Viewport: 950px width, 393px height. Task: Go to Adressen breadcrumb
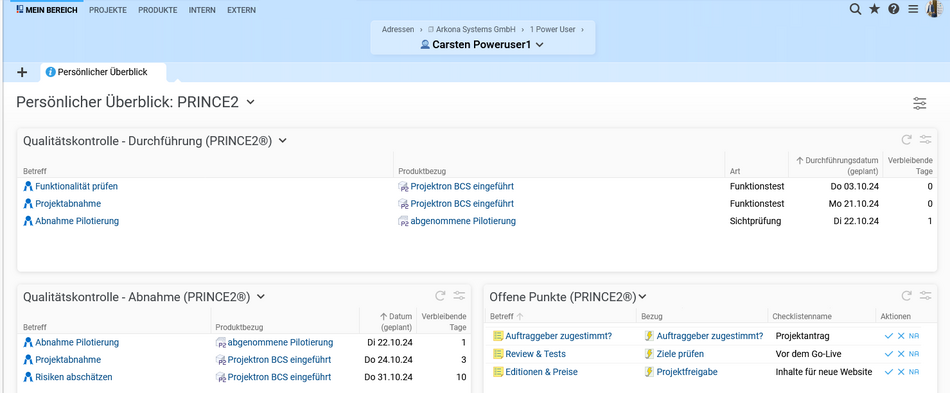pyautogui.click(x=398, y=29)
